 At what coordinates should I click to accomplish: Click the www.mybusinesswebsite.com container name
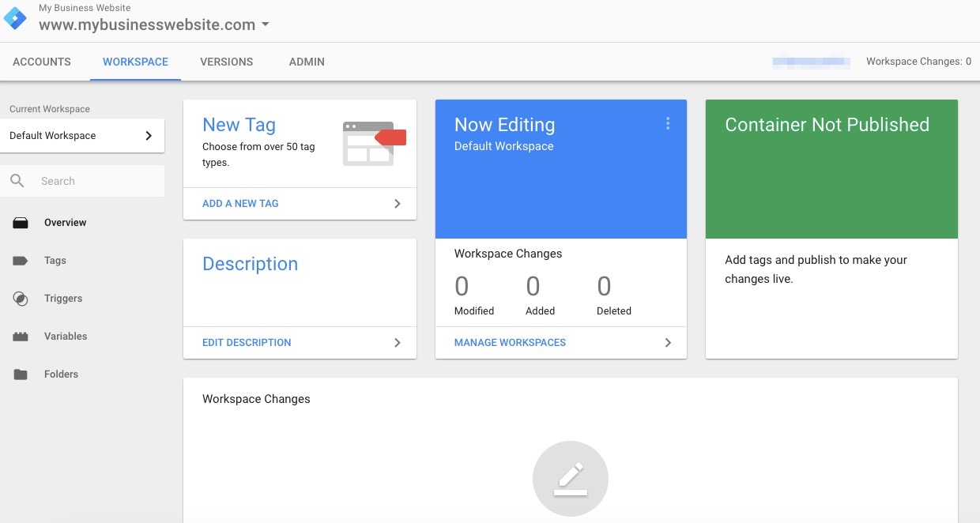click(x=147, y=24)
